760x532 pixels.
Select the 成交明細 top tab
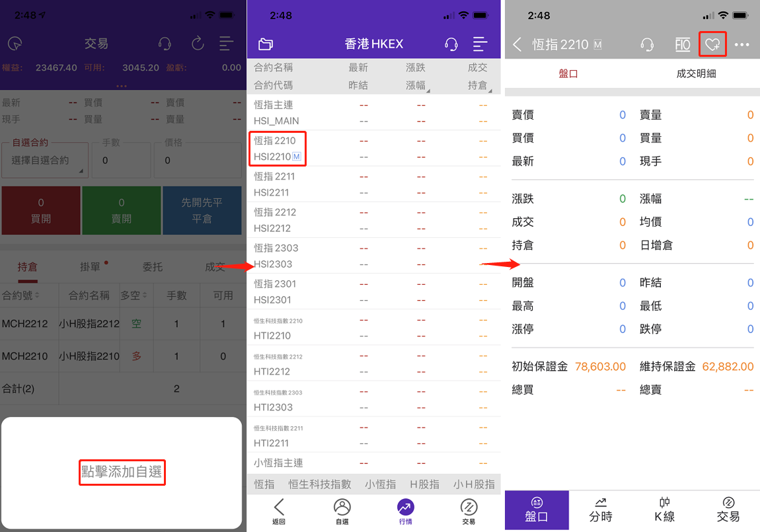point(696,73)
